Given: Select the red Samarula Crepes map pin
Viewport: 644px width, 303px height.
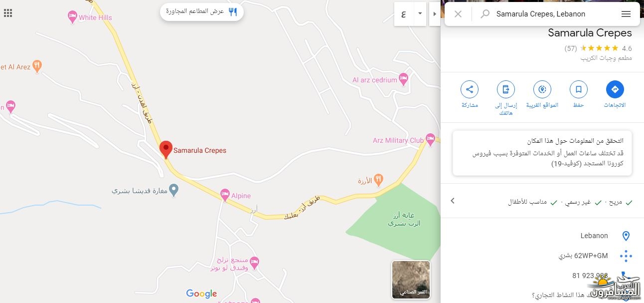Looking at the screenshot, I should point(166,149).
